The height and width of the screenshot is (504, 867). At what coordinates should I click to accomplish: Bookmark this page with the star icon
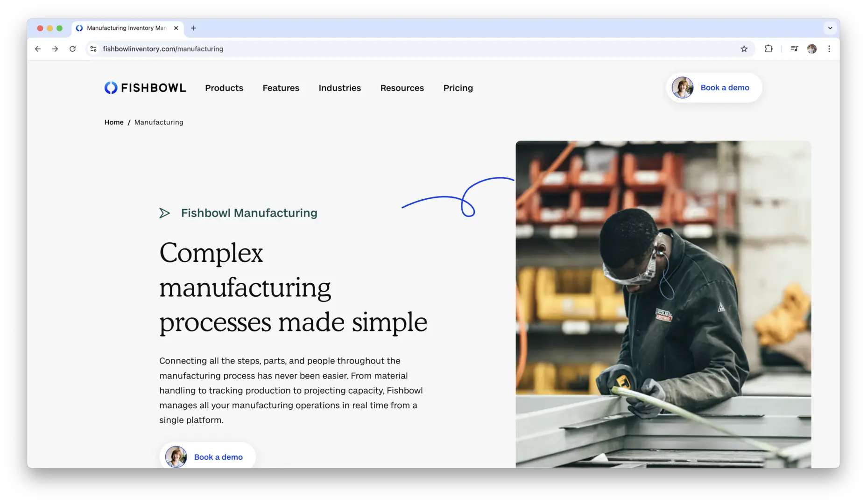pos(744,49)
